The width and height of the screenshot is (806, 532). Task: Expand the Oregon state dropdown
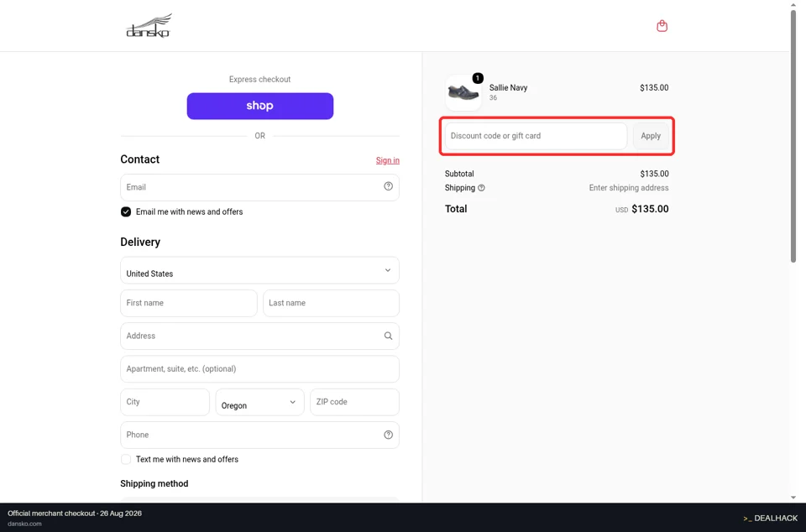point(259,402)
